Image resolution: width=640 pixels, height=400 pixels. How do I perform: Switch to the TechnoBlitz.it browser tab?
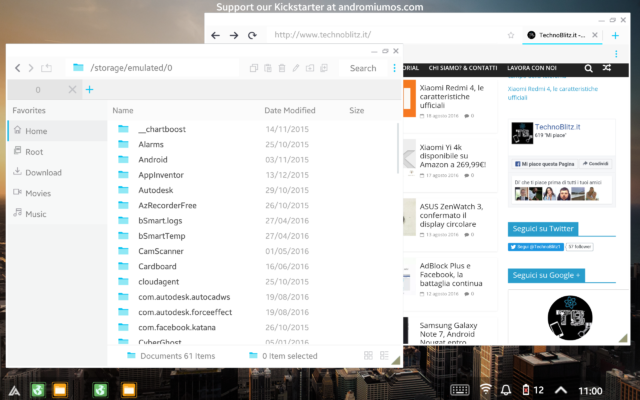click(x=562, y=35)
